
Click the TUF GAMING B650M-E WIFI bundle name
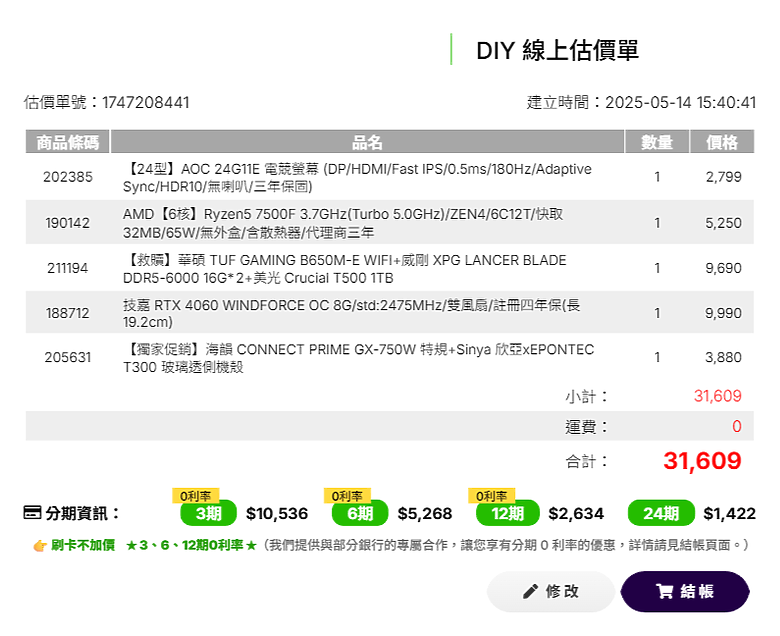pos(345,269)
